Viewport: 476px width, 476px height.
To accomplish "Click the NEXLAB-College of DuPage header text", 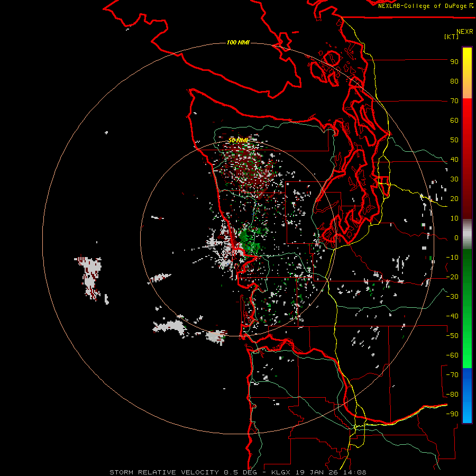I will pyautogui.click(x=425, y=6).
